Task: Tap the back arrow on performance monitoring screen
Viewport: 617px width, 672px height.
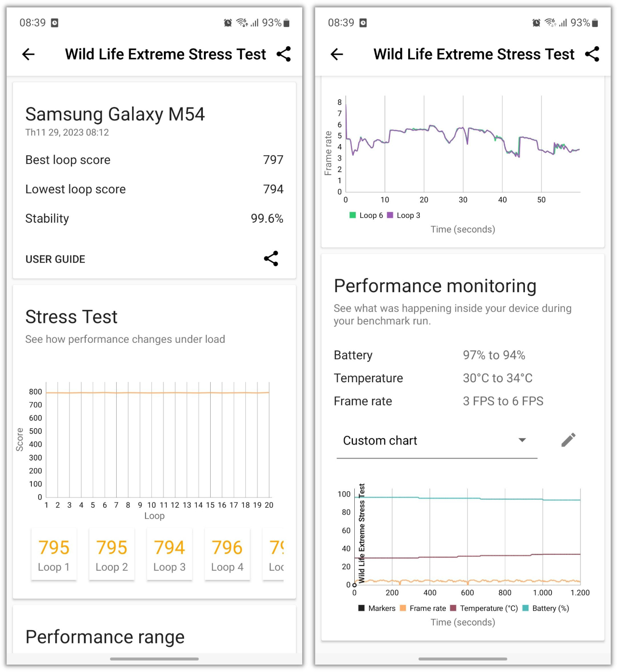Action: click(x=336, y=54)
